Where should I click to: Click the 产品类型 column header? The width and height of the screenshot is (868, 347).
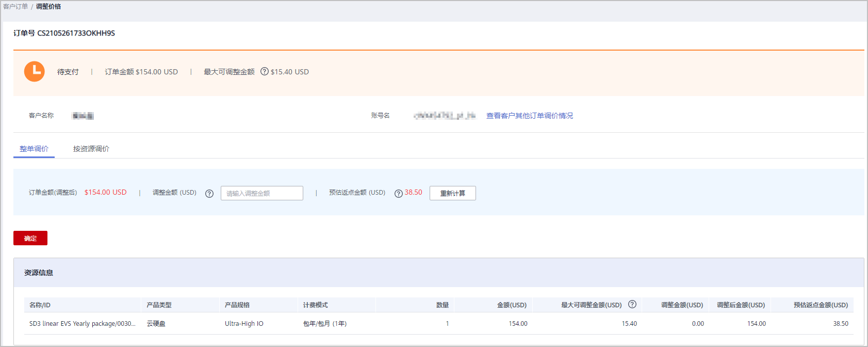point(159,305)
